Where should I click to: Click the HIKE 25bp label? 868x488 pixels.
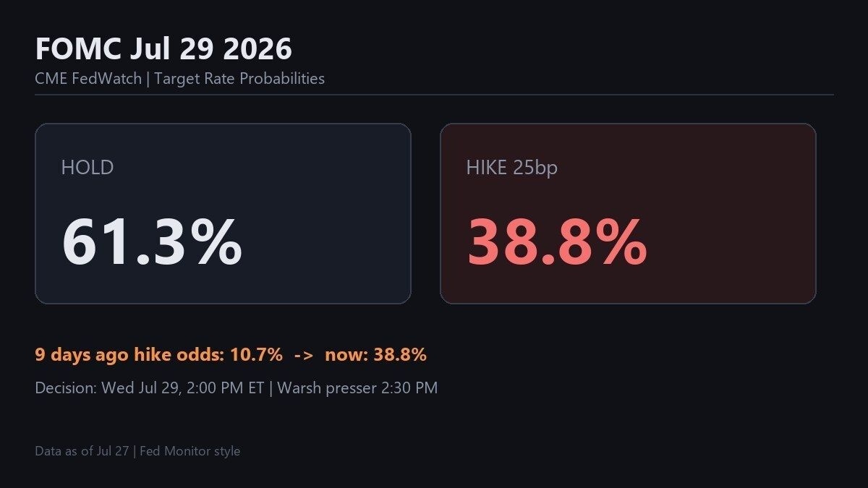click(x=512, y=168)
